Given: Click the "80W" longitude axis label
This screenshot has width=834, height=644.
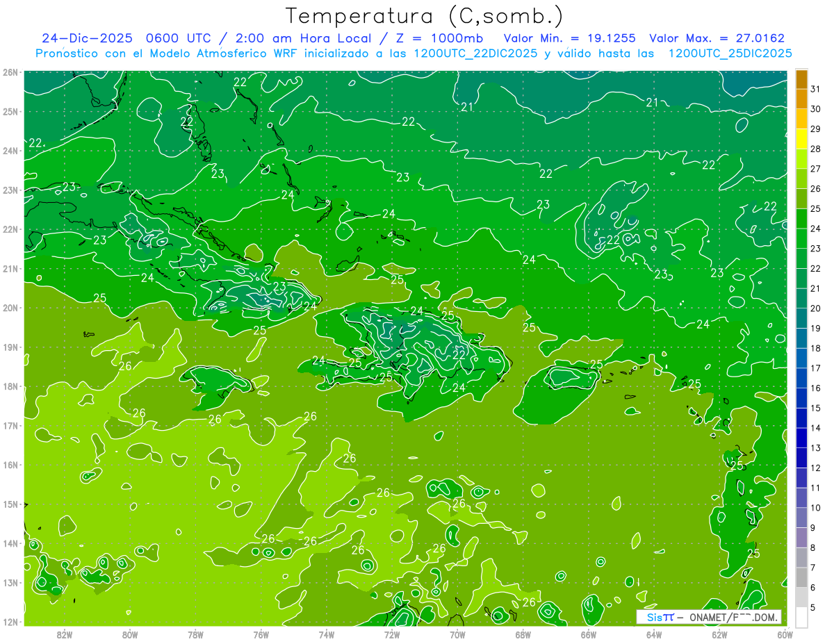Looking at the screenshot, I should 130,634.
